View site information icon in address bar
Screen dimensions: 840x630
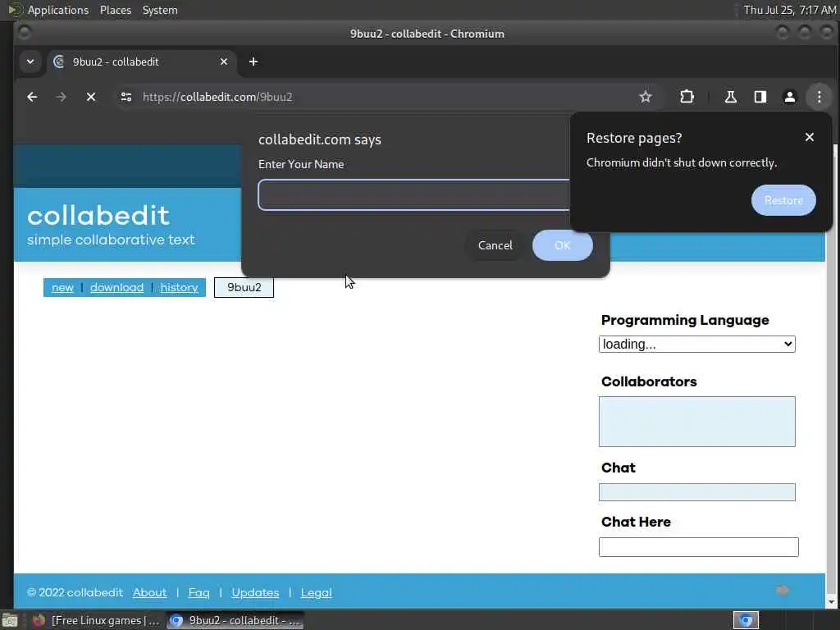[126, 97]
